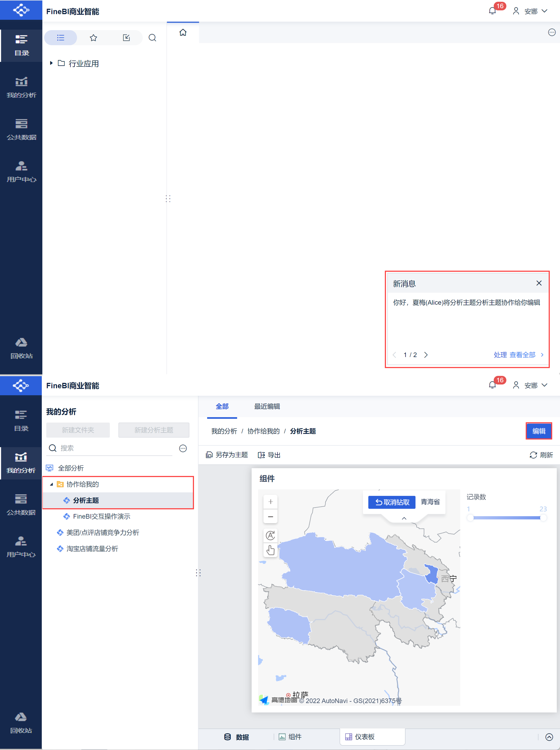The width and height of the screenshot is (560, 750).
Task: Switch directory panel to list view
Action: pos(61,38)
